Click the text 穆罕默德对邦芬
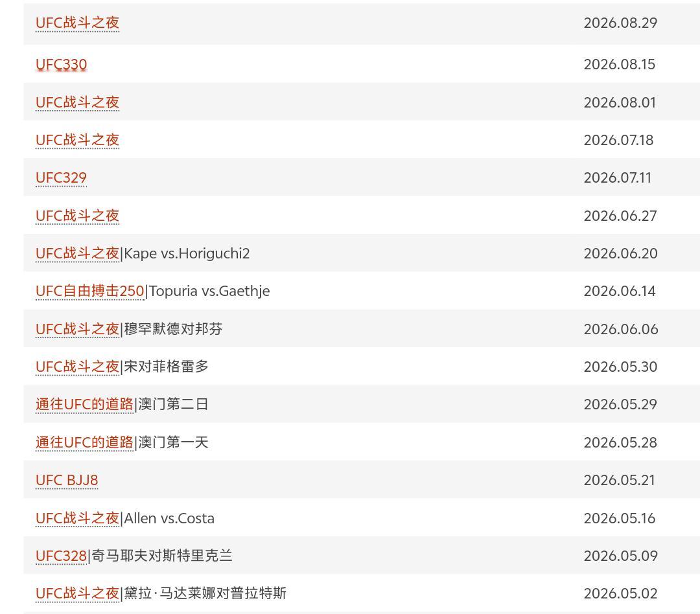 [x=173, y=329]
